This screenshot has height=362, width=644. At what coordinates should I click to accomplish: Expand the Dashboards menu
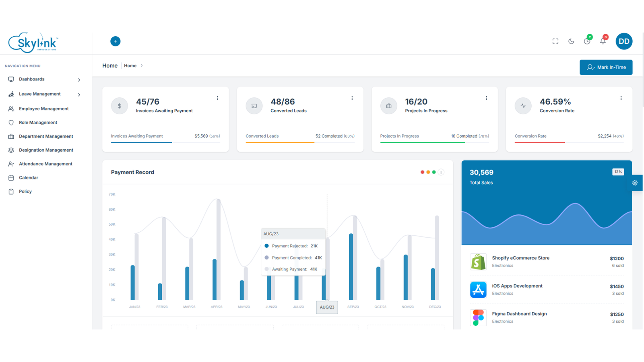point(32,79)
